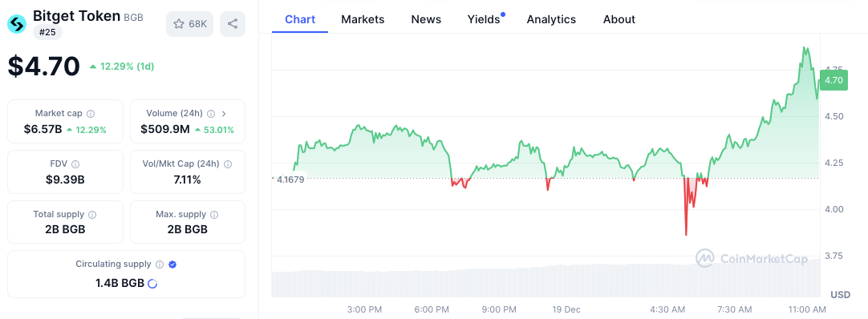The height and width of the screenshot is (319, 868).
Task: Add BGB to watchlist via star button
Action: coord(189,24)
